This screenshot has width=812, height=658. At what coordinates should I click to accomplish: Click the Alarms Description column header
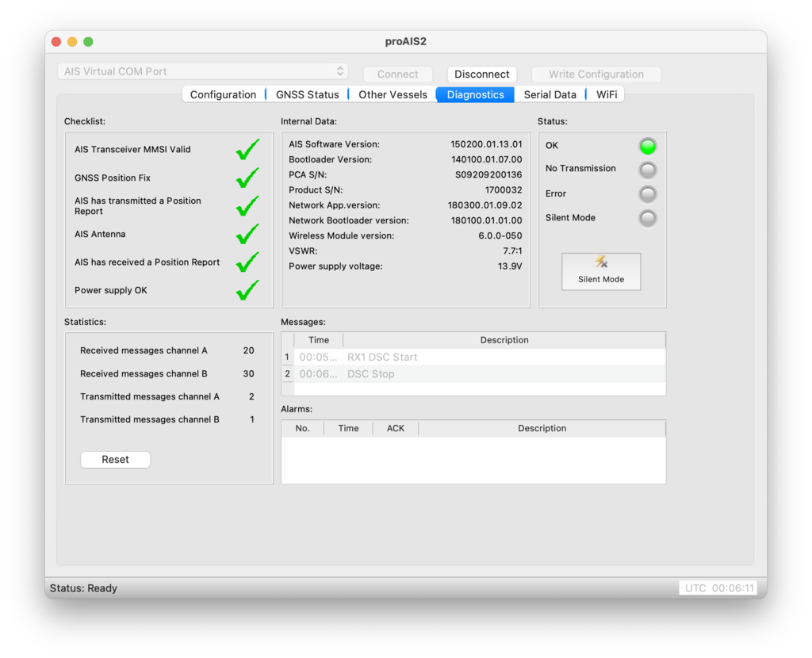click(x=542, y=428)
